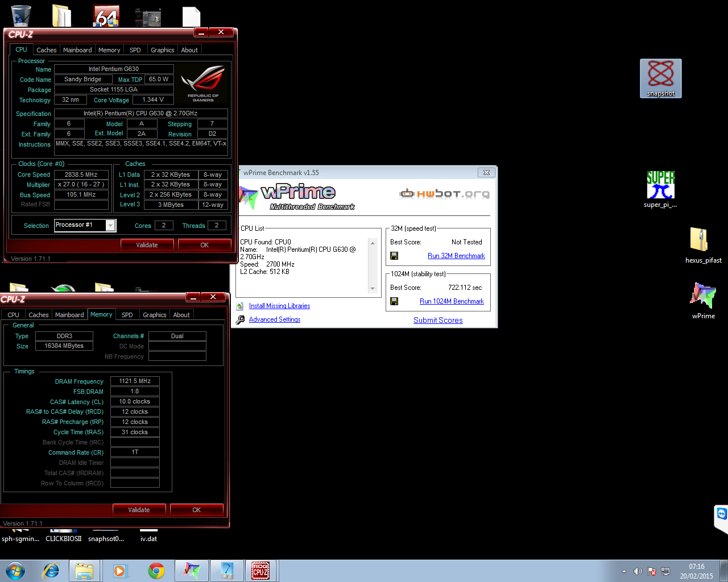Open Graphics tab in top CPU-Z window
Screen dimensions: 728x582
coord(163,50)
